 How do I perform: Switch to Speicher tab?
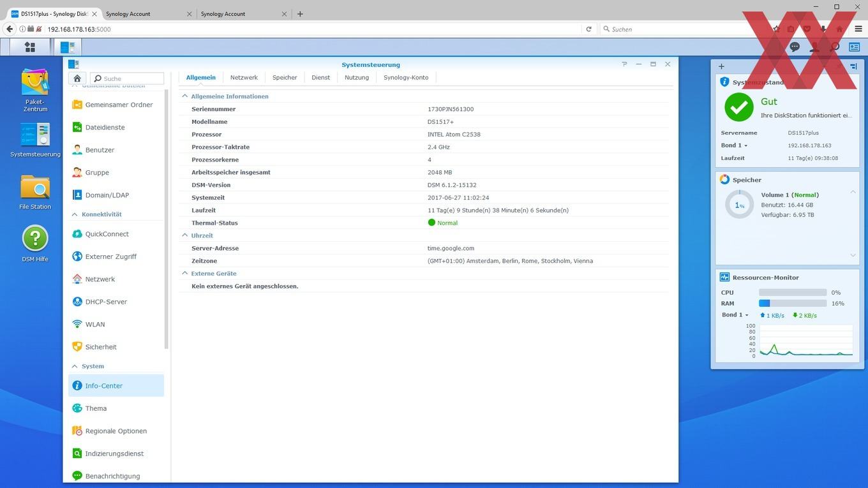point(285,78)
